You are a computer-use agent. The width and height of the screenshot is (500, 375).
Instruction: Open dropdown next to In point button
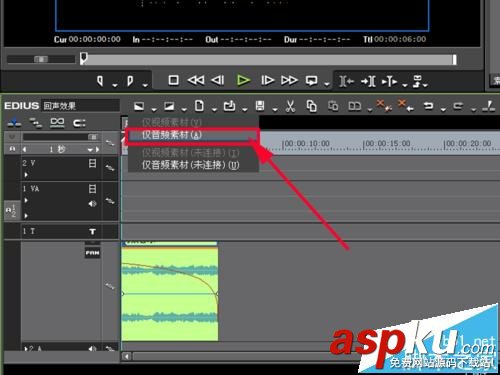tap(115, 85)
